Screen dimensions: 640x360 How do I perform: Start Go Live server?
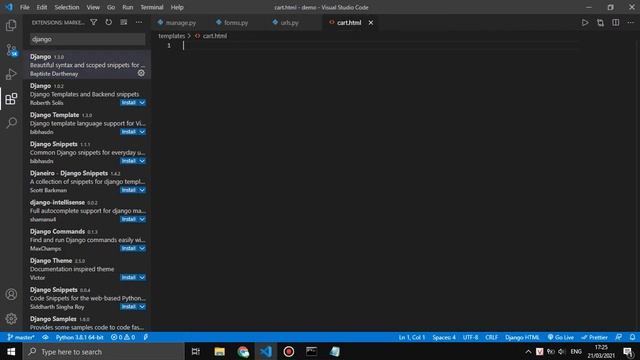561,337
